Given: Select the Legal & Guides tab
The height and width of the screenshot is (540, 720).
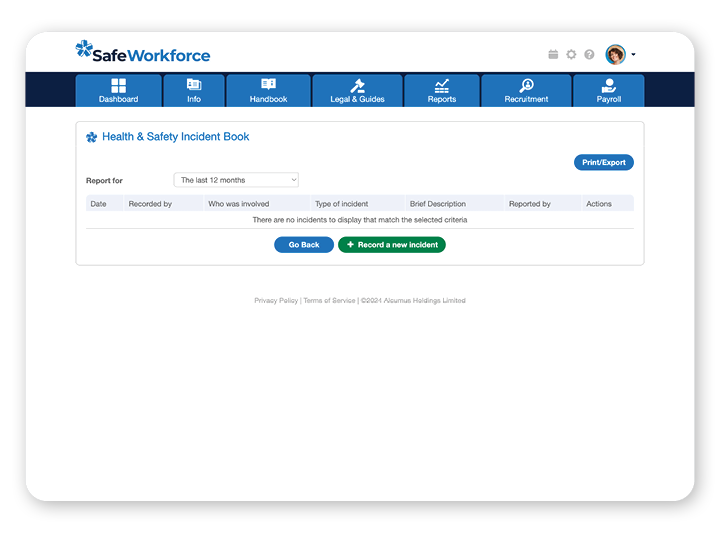Looking at the screenshot, I should [x=357, y=91].
